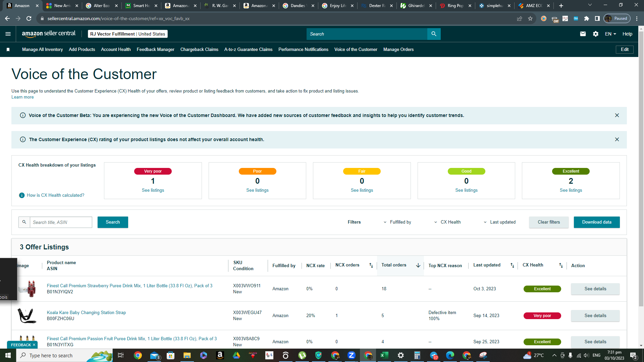Expand the Last updated filter dropdown
The image size is (644, 362).
[499, 222]
